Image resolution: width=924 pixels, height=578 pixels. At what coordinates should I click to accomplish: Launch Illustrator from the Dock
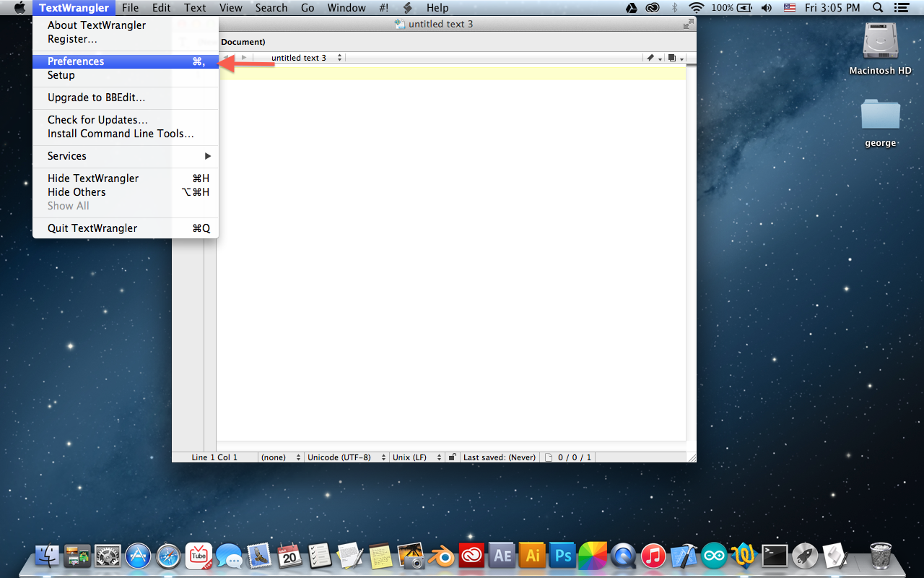(x=532, y=556)
